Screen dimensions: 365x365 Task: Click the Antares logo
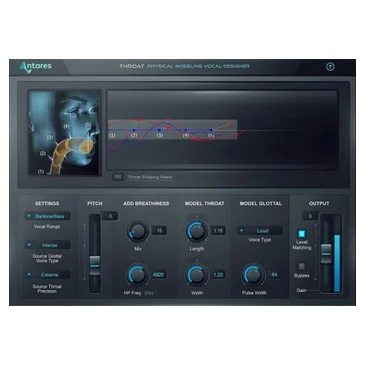pyautogui.click(x=36, y=67)
